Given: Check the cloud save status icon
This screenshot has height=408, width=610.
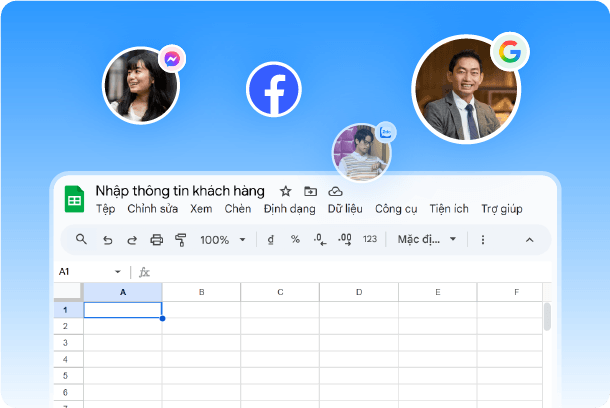Looking at the screenshot, I should pyautogui.click(x=335, y=191).
